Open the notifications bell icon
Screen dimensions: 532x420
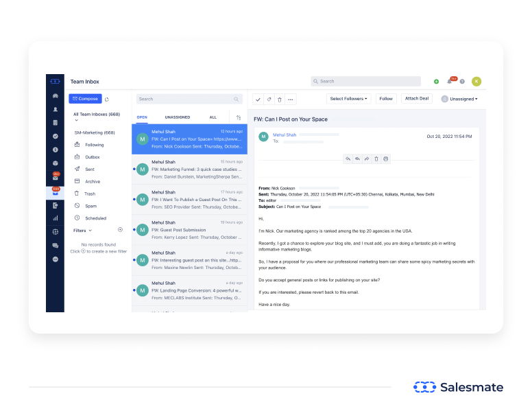point(450,82)
